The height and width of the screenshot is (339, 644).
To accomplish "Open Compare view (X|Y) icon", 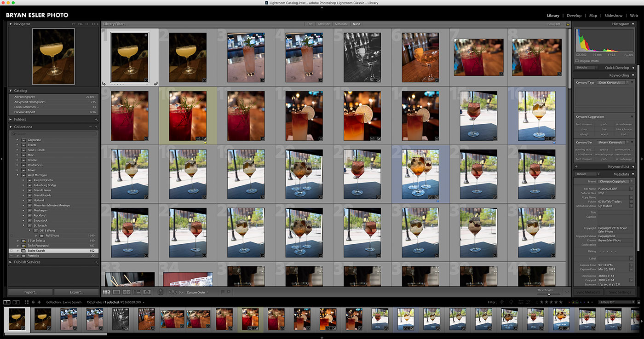I will 127,292.
